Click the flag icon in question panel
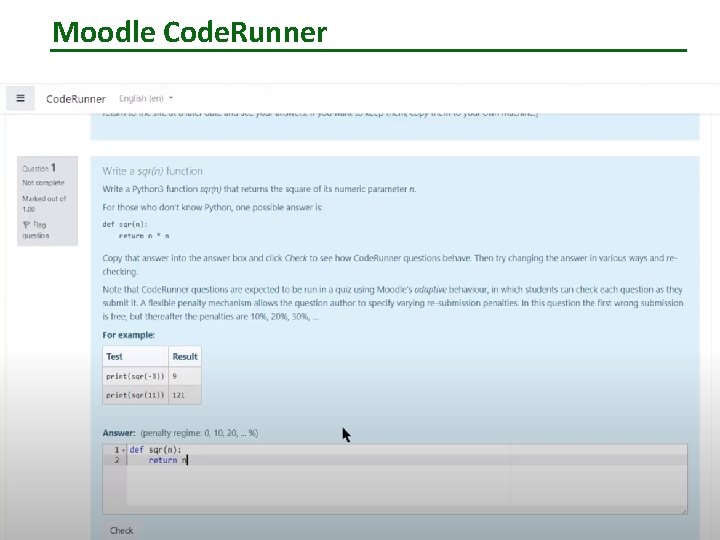 [26, 225]
